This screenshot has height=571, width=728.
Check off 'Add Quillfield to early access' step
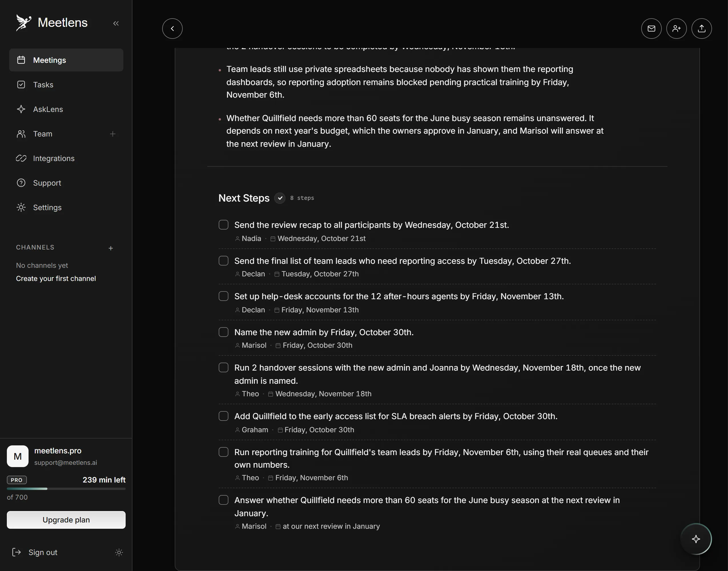(x=224, y=416)
